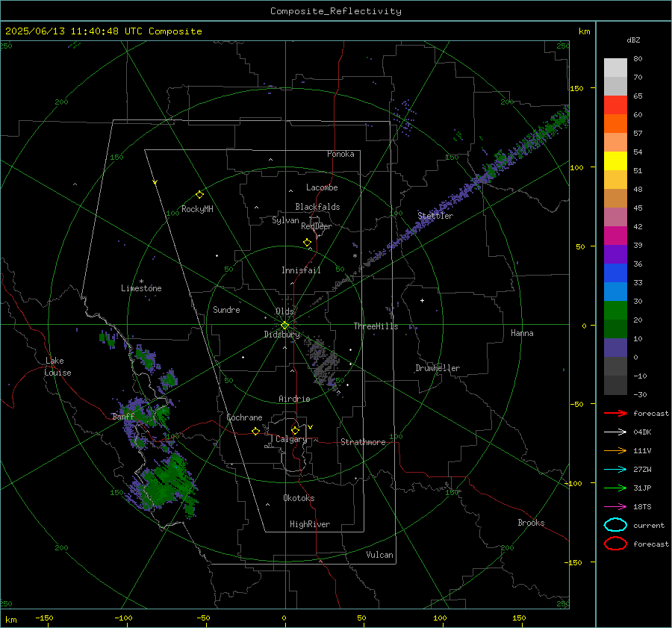Screen dimensions: 672x628
Task: Click the 0 dBZ slate-purple color swatch
Action: (x=615, y=348)
